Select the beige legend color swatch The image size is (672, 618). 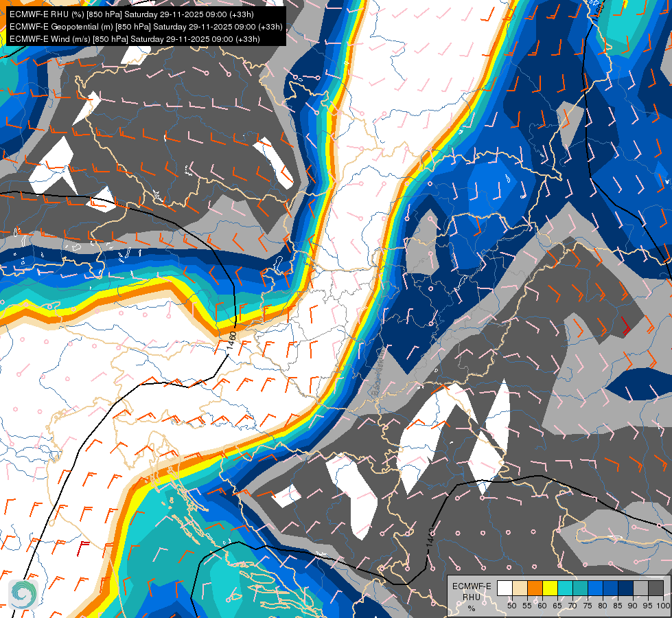click(520, 588)
